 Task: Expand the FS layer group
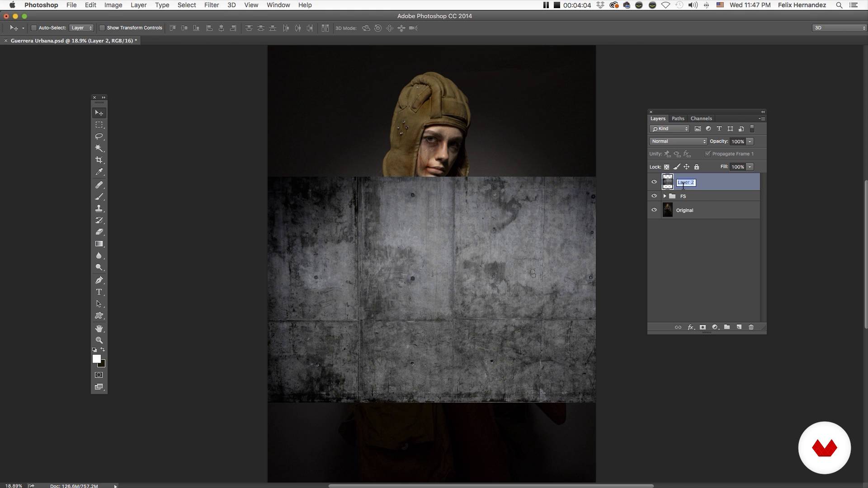click(665, 196)
